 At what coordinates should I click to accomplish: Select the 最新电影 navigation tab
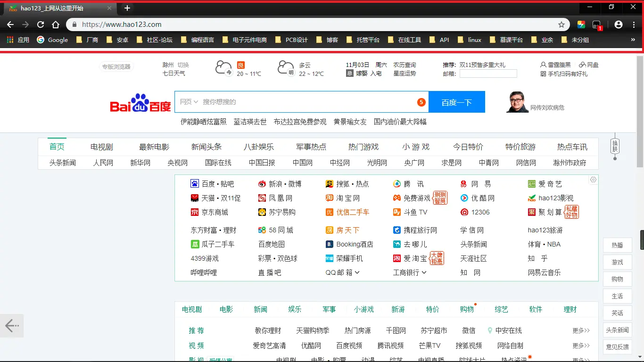point(154,147)
